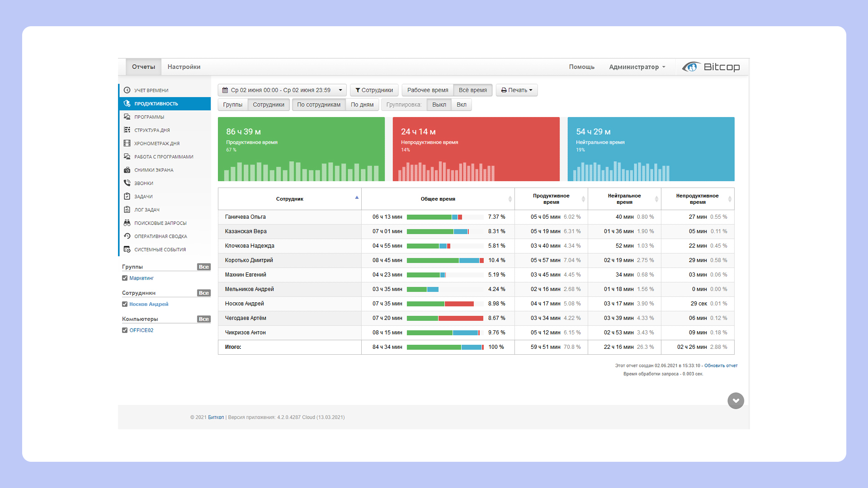The height and width of the screenshot is (488, 868).
Task: Open Хронометраж дня film-strip icon
Action: click(127, 143)
